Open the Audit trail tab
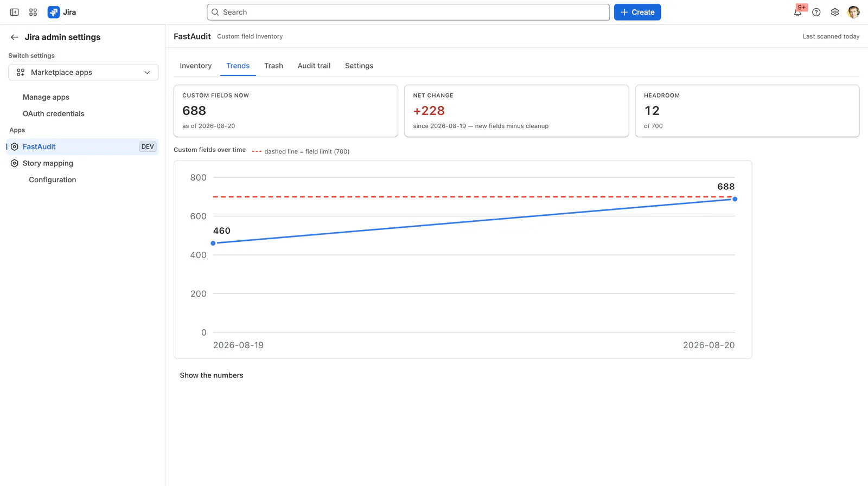 pos(314,66)
